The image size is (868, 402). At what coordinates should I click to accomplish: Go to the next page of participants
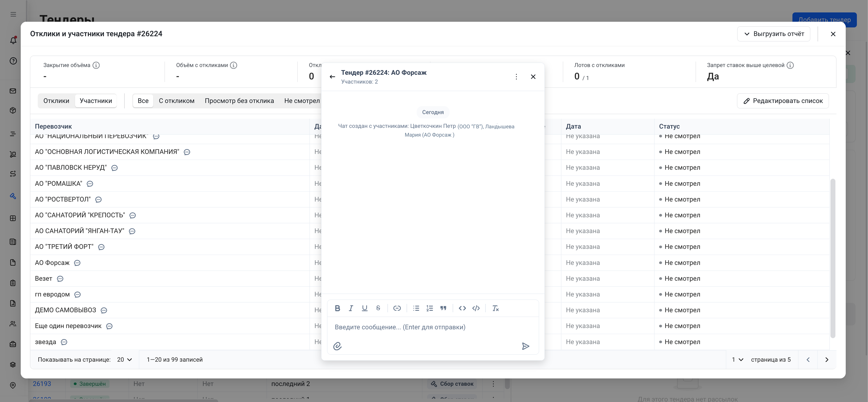827,360
